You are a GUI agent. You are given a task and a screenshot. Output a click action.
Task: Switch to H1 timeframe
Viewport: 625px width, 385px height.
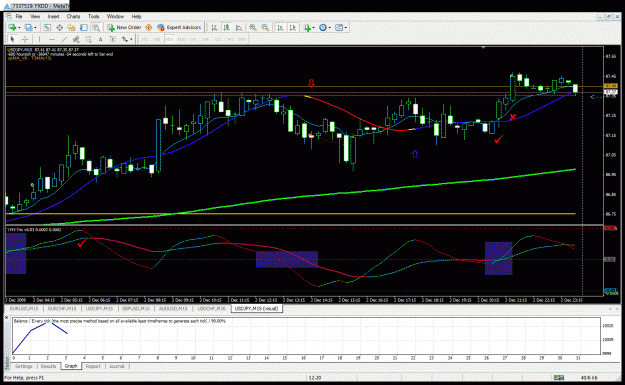point(194,39)
